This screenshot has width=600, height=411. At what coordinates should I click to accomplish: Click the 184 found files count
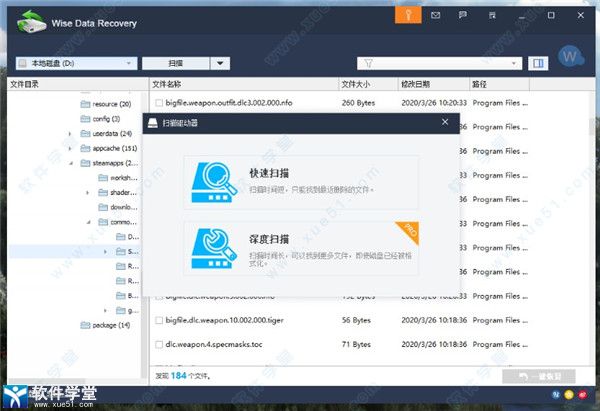click(x=178, y=376)
